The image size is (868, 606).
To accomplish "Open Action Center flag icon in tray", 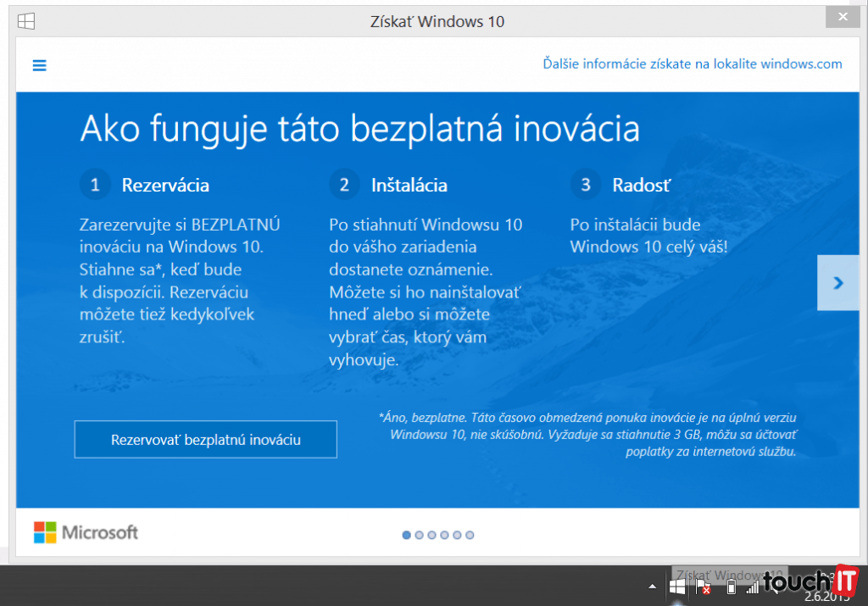I will tap(703, 587).
